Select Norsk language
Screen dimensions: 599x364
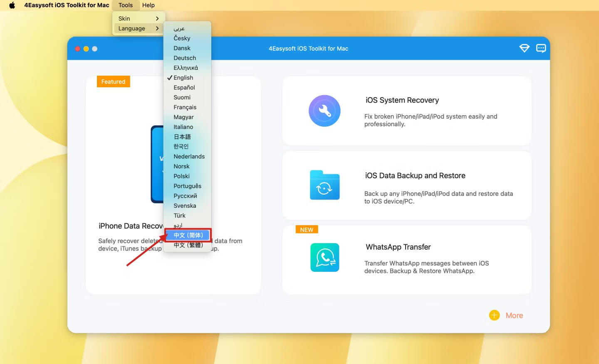(187, 166)
